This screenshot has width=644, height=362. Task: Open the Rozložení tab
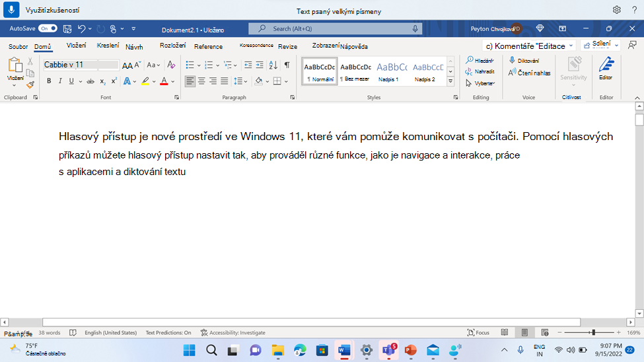[x=172, y=46]
